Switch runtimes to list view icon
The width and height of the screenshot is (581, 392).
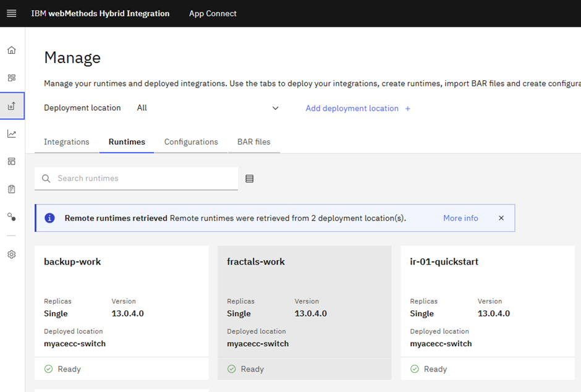[x=249, y=179]
